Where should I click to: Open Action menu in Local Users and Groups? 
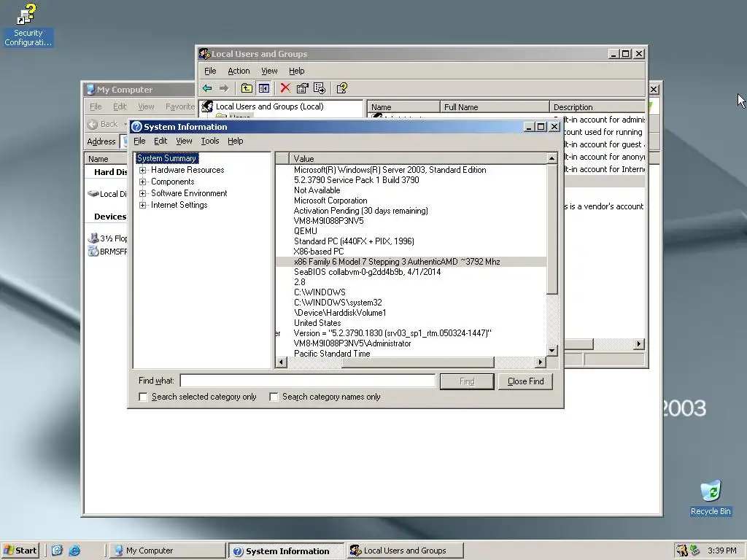(239, 71)
